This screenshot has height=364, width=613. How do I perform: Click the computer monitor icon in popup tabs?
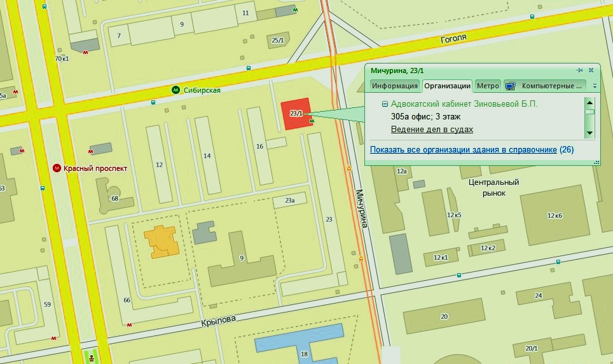pos(510,86)
